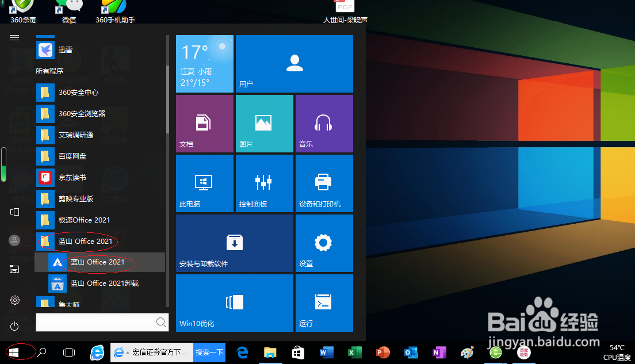Click the user account sidebar icon
The height and width of the screenshot is (364, 635).
click(14, 240)
